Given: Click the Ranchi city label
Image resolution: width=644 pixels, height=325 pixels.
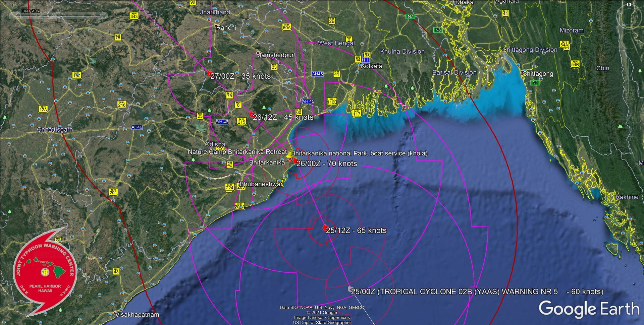Looking at the screenshot, I should click(x=226, y=28).
